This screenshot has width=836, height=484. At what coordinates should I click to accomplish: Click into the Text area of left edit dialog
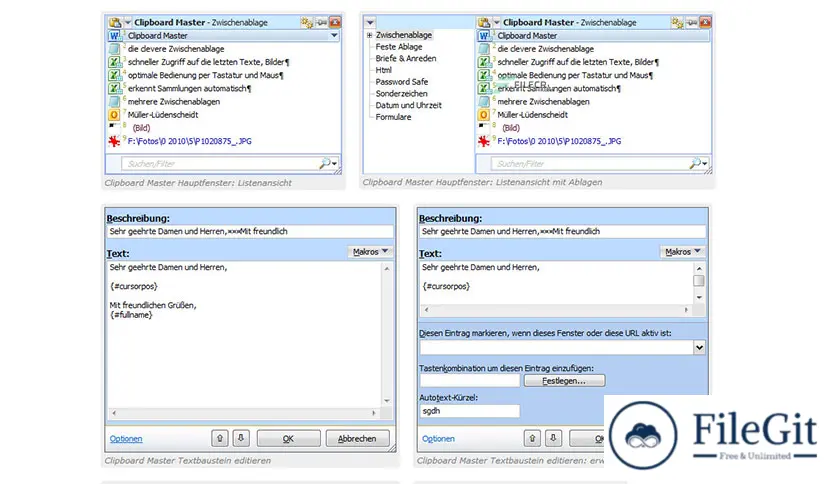(244, 334)
